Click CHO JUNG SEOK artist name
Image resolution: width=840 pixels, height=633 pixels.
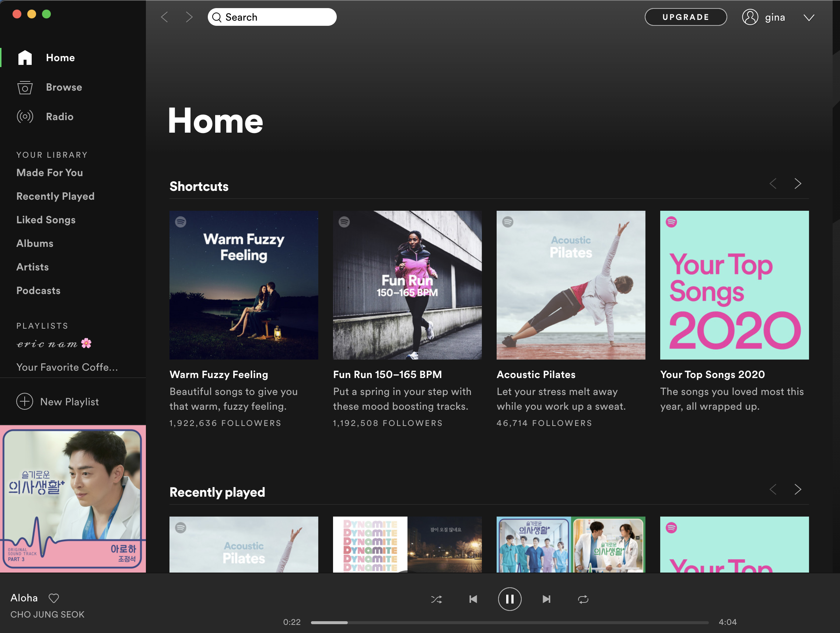tap(48, 615)
